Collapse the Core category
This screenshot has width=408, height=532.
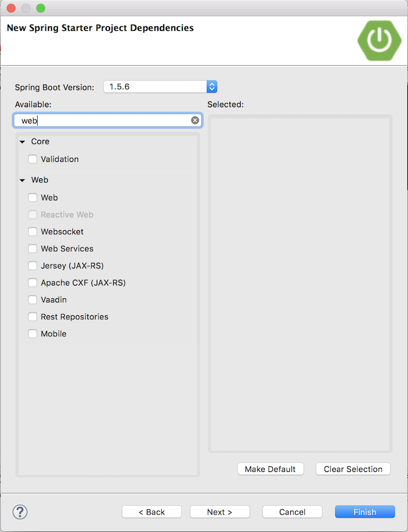pos(22,142)
